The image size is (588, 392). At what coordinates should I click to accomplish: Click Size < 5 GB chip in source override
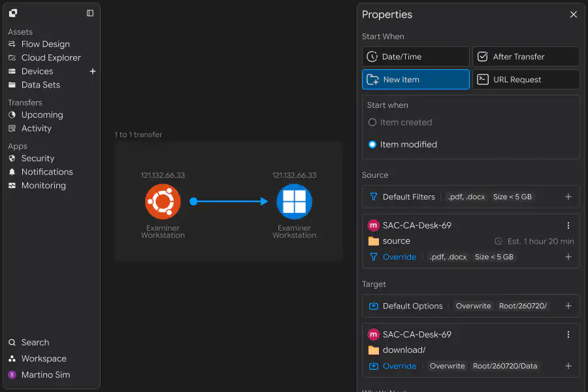coord(494,257)
